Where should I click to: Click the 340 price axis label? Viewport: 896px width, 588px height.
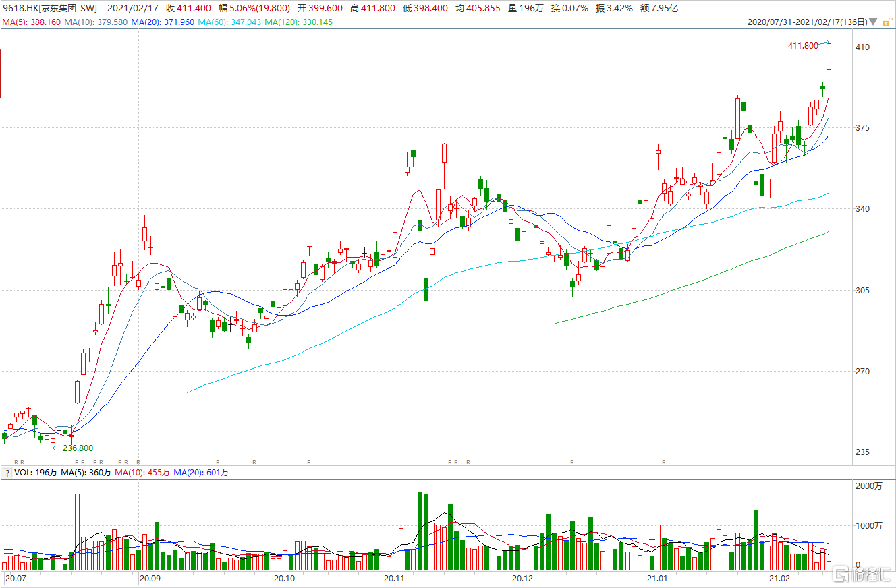[x=862, y=209]
